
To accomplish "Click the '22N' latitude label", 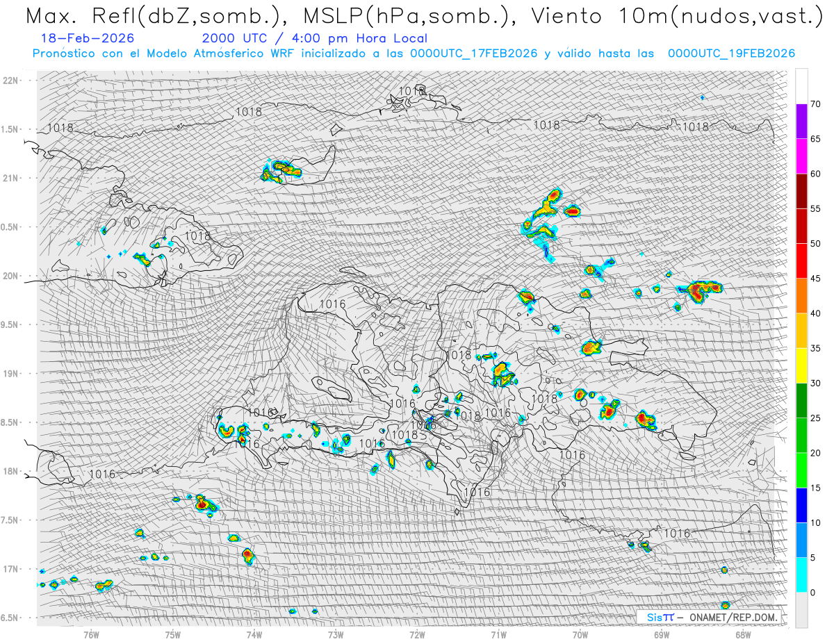I will click(11, 80).
